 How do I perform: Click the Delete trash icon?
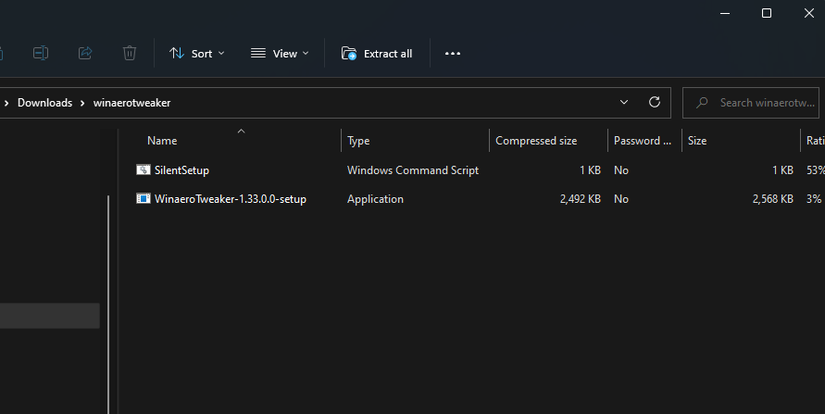[x=129, y=53]
